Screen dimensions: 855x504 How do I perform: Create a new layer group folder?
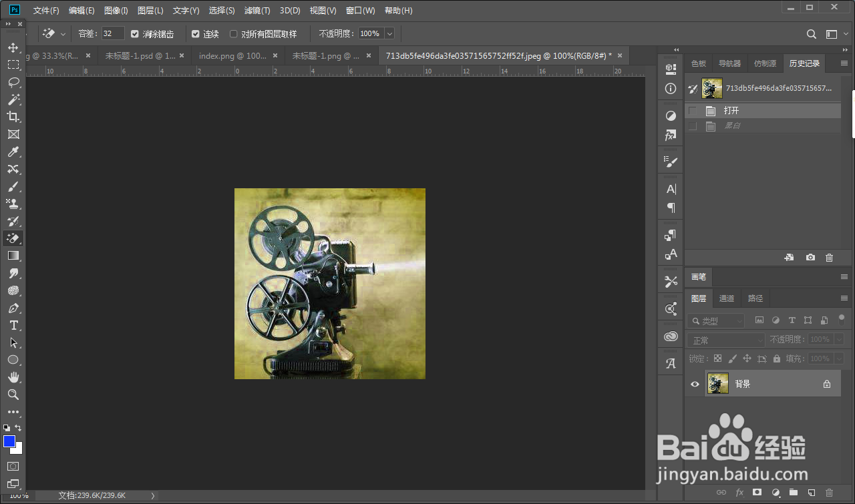[793, 493]
